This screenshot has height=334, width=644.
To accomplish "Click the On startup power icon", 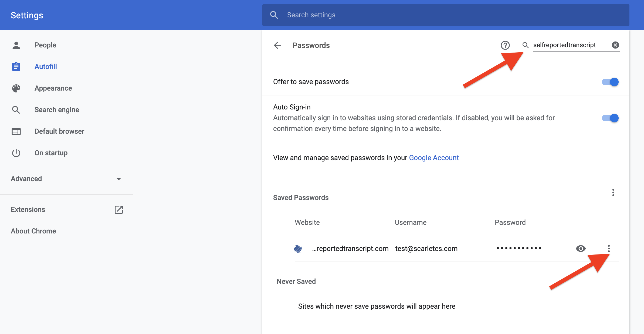I will pos(16,153).
